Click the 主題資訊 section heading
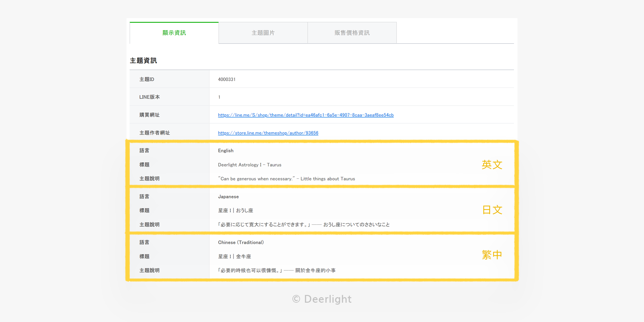The image size is (644, 322). click(x=143, y=61)
